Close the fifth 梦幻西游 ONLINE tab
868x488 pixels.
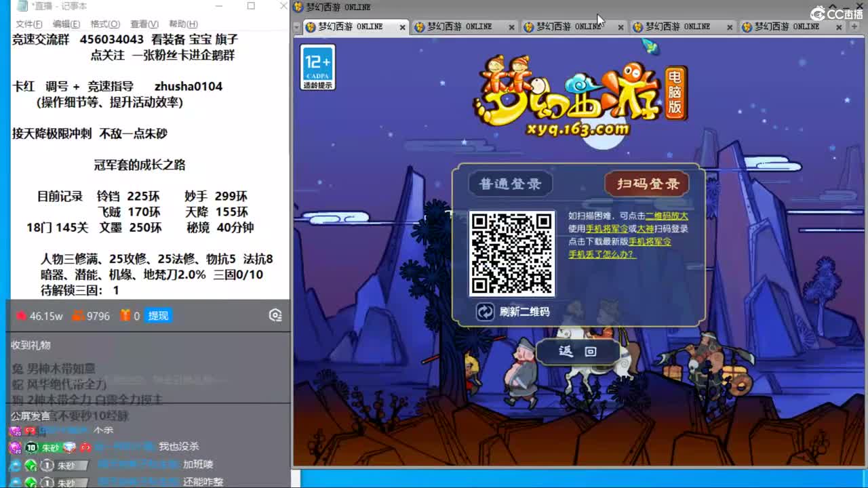839,27
